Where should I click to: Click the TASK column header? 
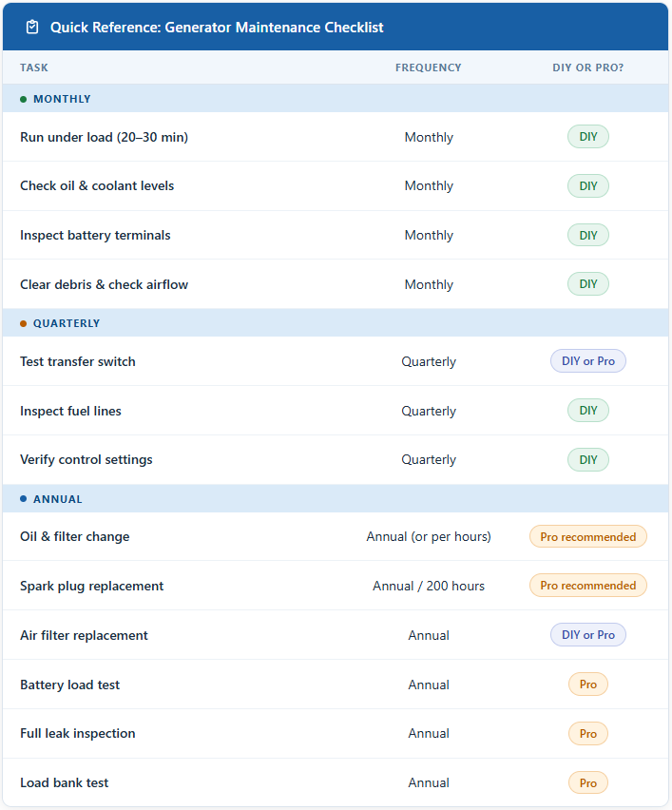coord(34,67)
